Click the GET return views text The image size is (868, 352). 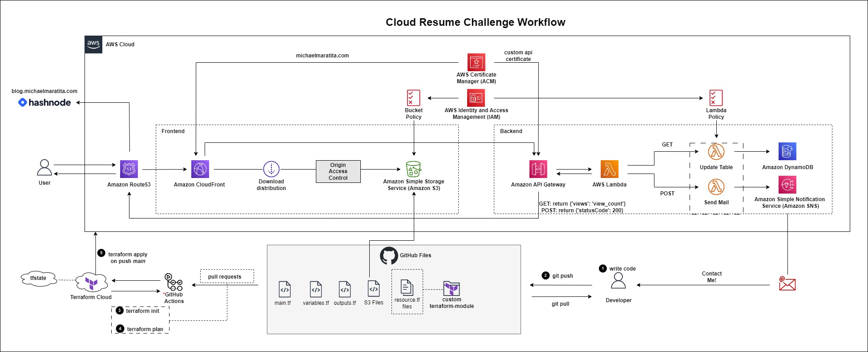pyautogui.click(x=582, y=204)
